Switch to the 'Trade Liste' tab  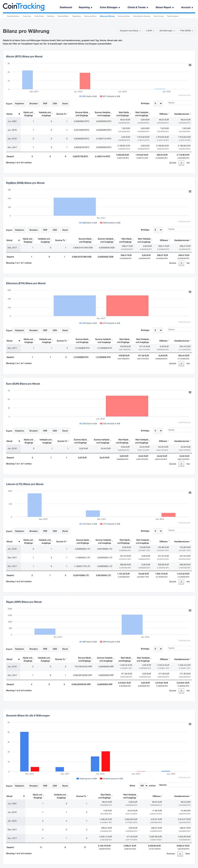(27, 16)
